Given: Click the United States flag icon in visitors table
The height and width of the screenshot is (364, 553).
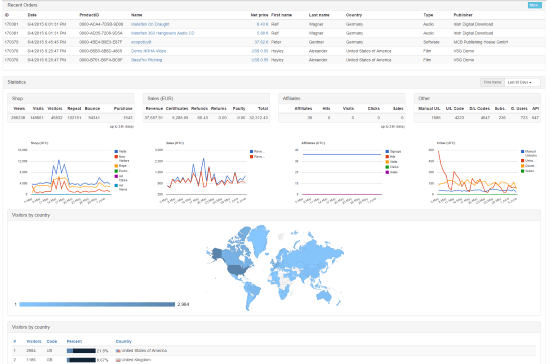Looking at the screenshot, I should pos(118,351).
